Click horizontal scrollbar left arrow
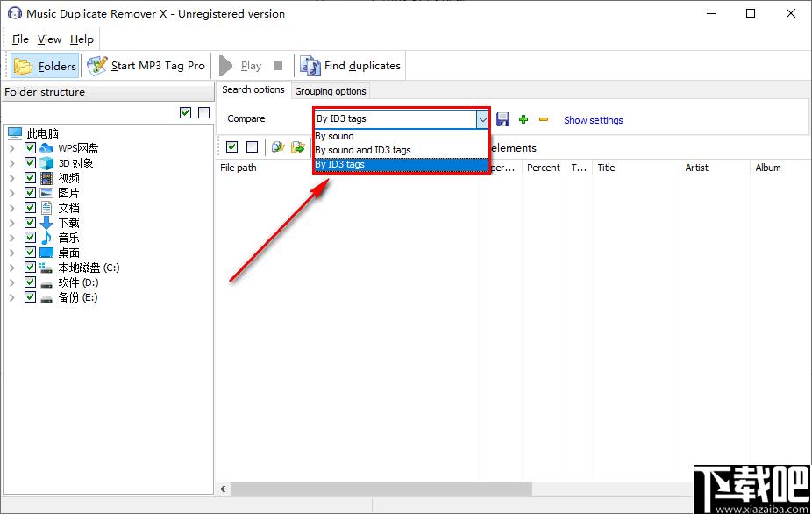This screenshot has height=514, width=812. pos(224,489)
